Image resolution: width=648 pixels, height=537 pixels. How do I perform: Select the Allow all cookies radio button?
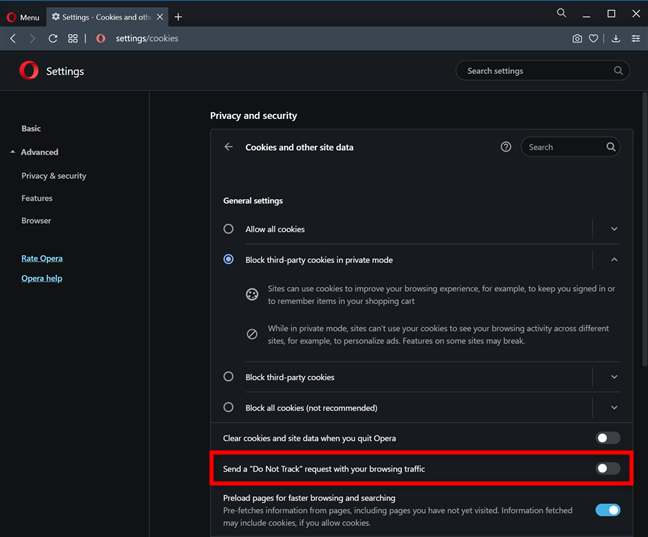coord(229,229)
